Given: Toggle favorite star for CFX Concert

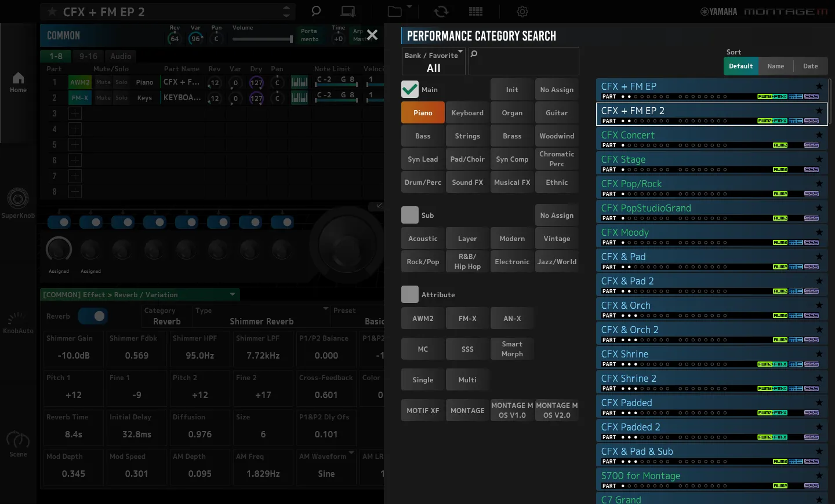Looking at the screenshot, I should tap(819, 135).
